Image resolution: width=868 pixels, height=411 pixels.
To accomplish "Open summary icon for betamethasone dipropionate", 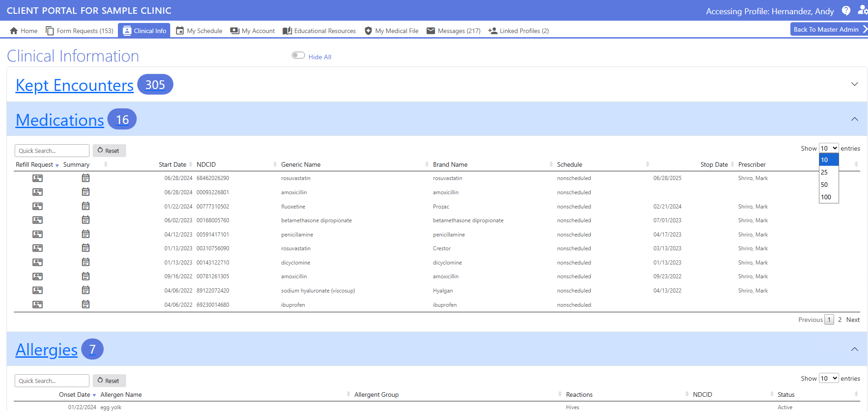I will click(86, 220).
